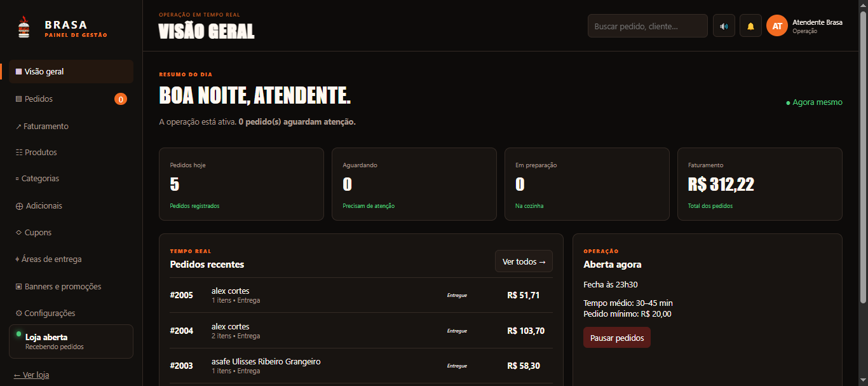Toggle the sound speaker icon button

click(724, 26)
